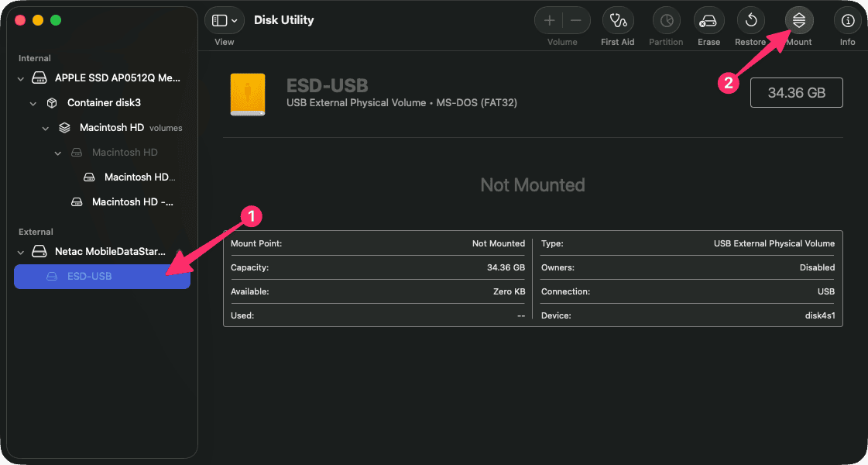Select APPLE SSD AP0512Q in sidebar
Viewport: 868px width, 465px height.
click(102, 78)
